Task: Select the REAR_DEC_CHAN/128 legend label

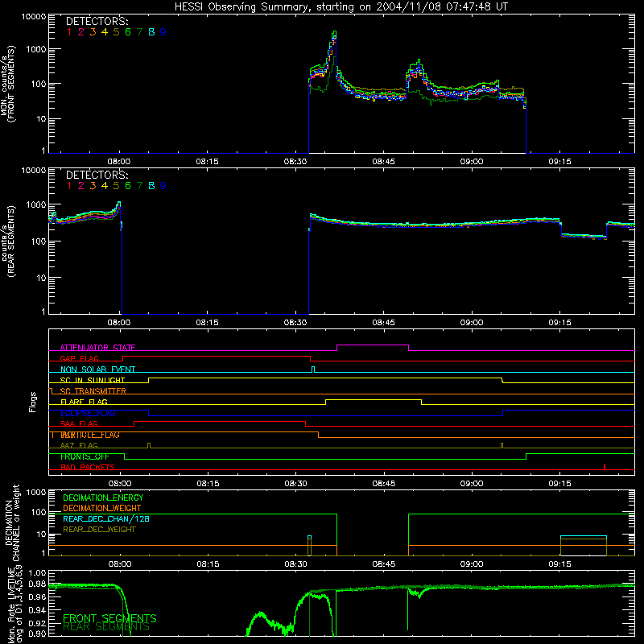Action: 106,518
